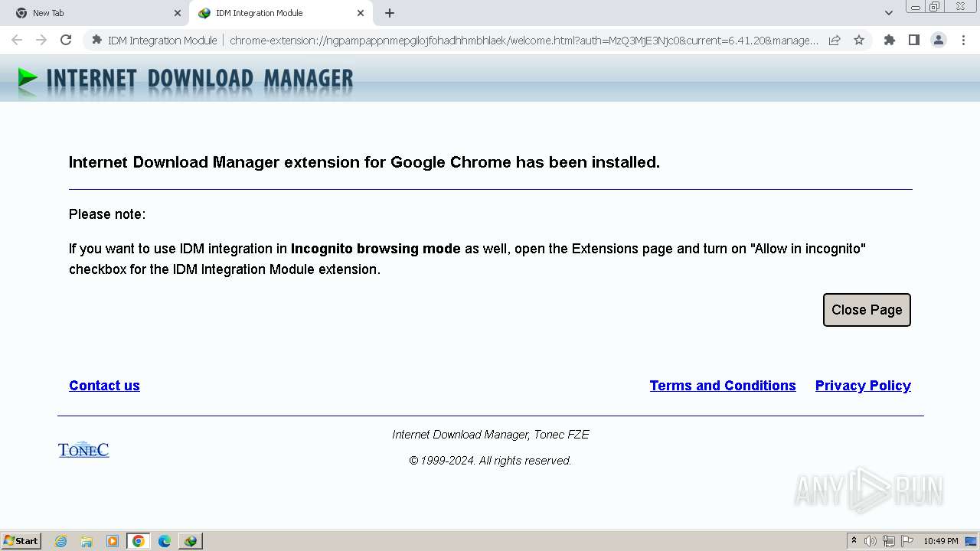
Task: Open the network tray icon
Action: point(889,541)
